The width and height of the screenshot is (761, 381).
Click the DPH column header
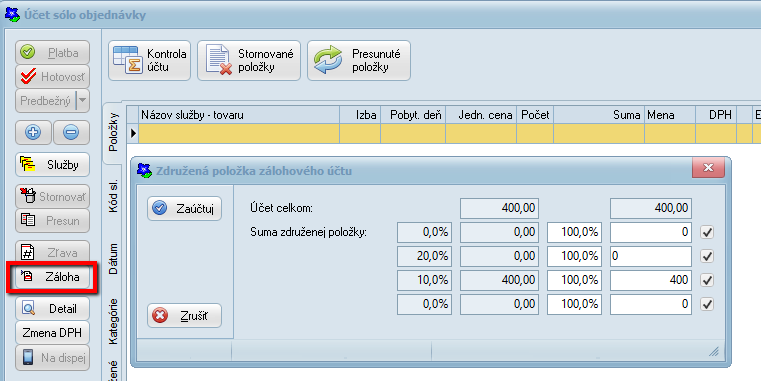click(716, 115)
